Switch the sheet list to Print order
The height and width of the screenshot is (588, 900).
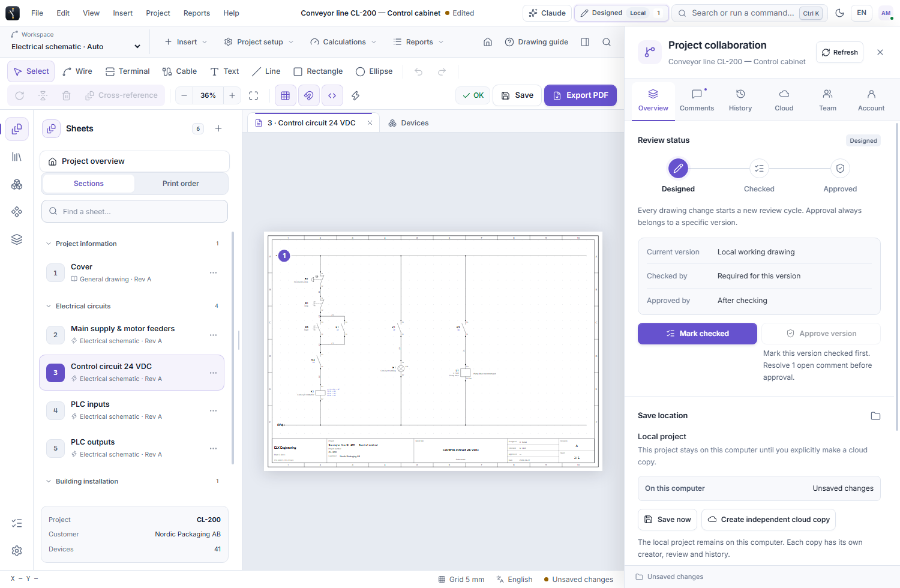181,184
